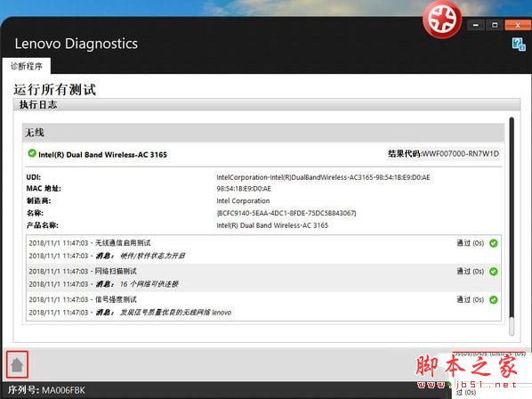
Task: Click the UDI value text
Action: [x=323, y=177]
